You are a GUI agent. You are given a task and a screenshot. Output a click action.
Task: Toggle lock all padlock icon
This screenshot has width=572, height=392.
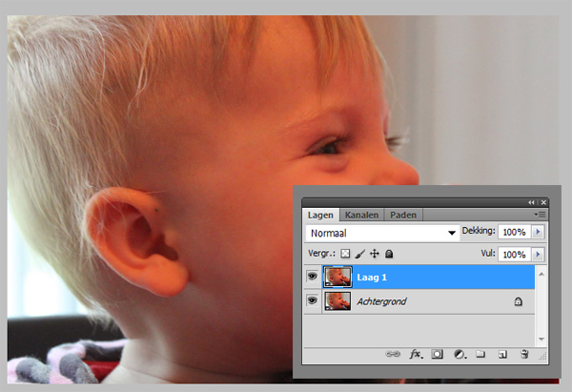(389, 254)
